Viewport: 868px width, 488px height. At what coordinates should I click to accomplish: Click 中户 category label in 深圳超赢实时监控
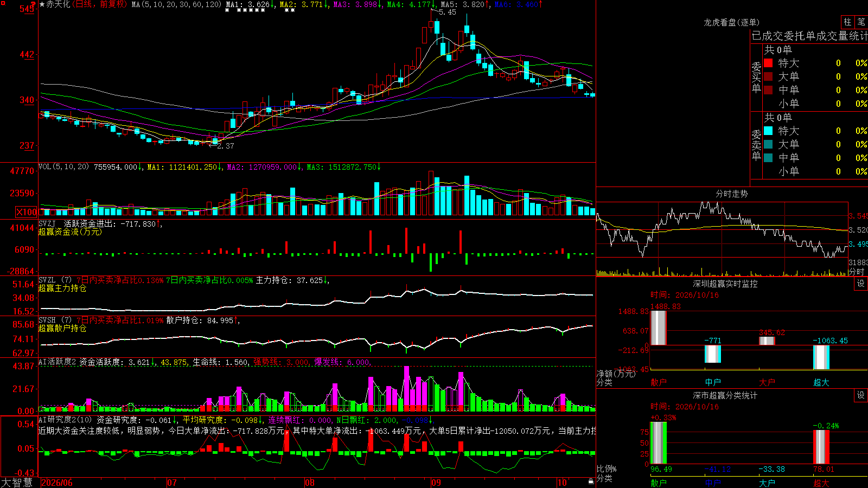tap(712, 382)
